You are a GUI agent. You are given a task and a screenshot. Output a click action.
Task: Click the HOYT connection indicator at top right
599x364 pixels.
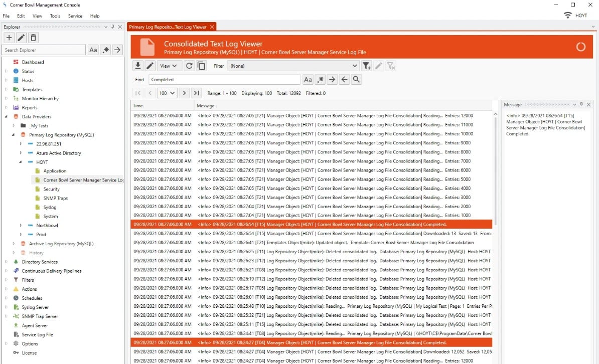pyautogui.click(x=576, y=15)
